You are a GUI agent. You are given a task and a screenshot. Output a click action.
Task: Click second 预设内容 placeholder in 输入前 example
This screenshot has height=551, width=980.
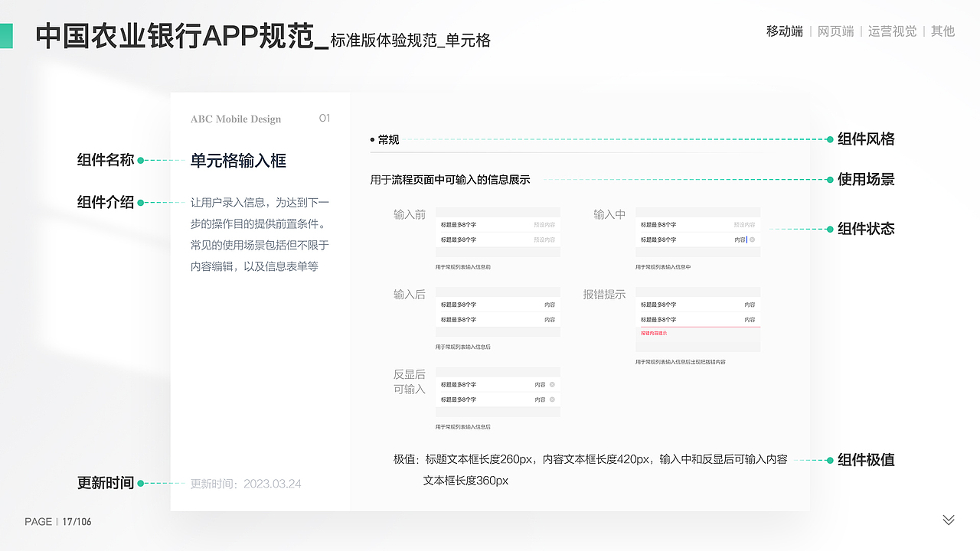pyautogui.click(x=544, y=240)
